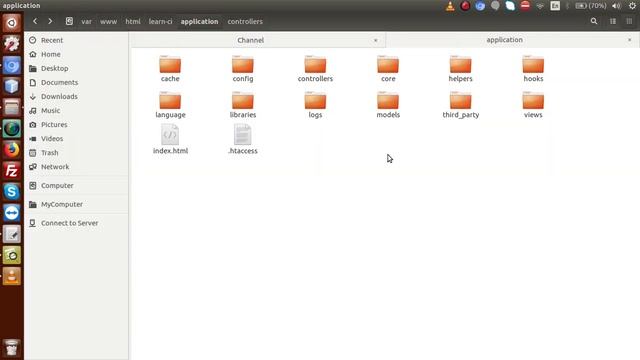Open the search magnifier icon
The image size is (640, 360).
[594, 21]
